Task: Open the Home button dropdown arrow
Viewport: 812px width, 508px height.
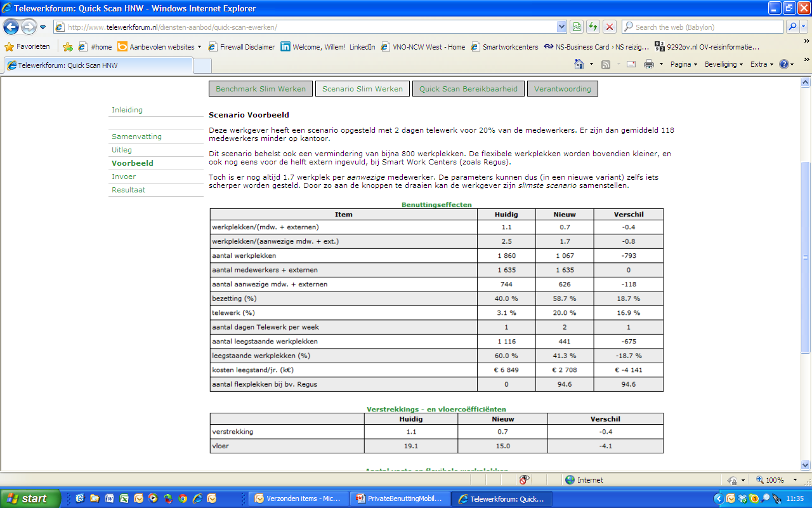Action: coord(591,64)
